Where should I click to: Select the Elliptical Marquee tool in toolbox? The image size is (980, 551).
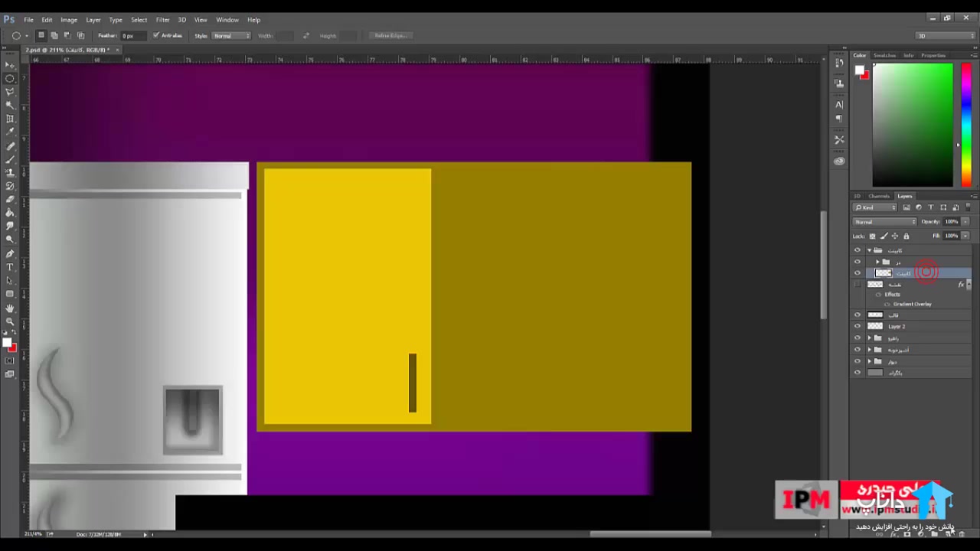[x=10, y=78]
